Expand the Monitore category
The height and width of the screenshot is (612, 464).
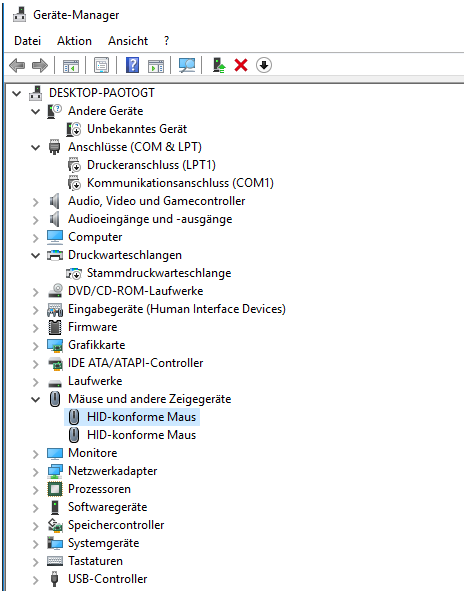coord(36,454)
